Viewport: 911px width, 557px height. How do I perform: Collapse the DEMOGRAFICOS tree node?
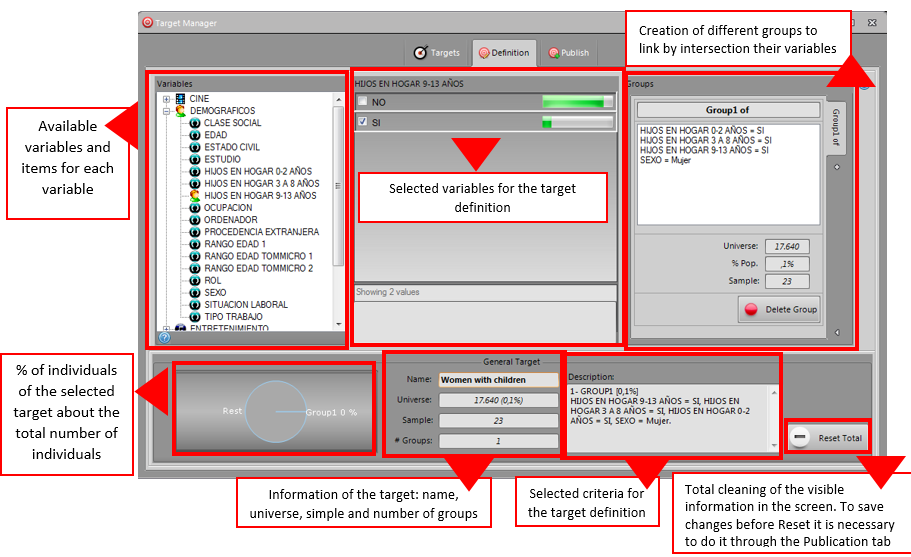(167, 111)
